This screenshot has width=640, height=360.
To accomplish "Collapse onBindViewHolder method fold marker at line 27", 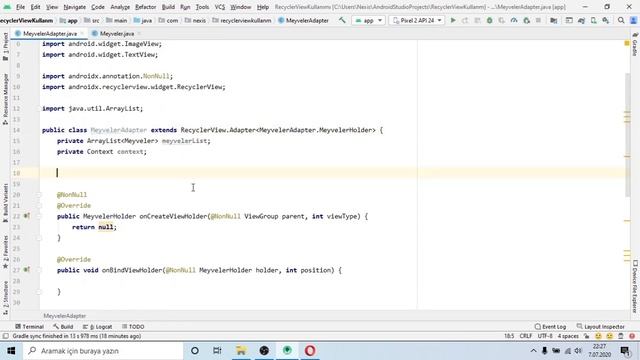I will tap(39, 270).
